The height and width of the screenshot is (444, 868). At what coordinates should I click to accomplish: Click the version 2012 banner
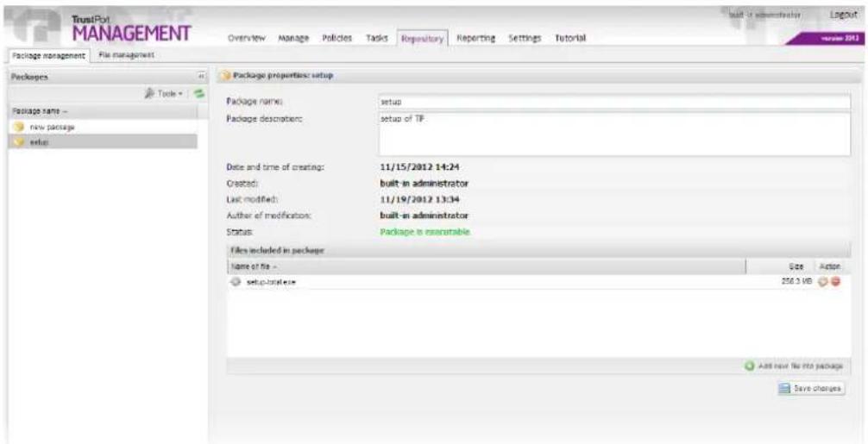pyautogui.click(x=827, y=40)
